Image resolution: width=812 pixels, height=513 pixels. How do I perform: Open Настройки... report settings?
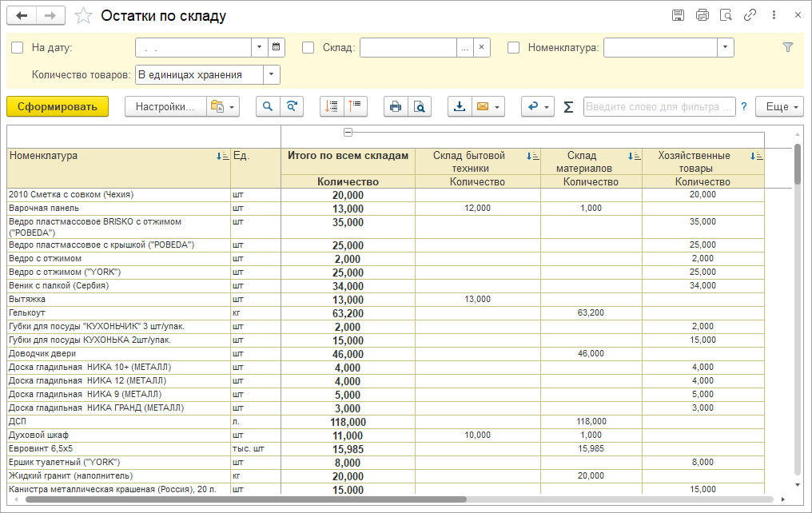point(165,107)
